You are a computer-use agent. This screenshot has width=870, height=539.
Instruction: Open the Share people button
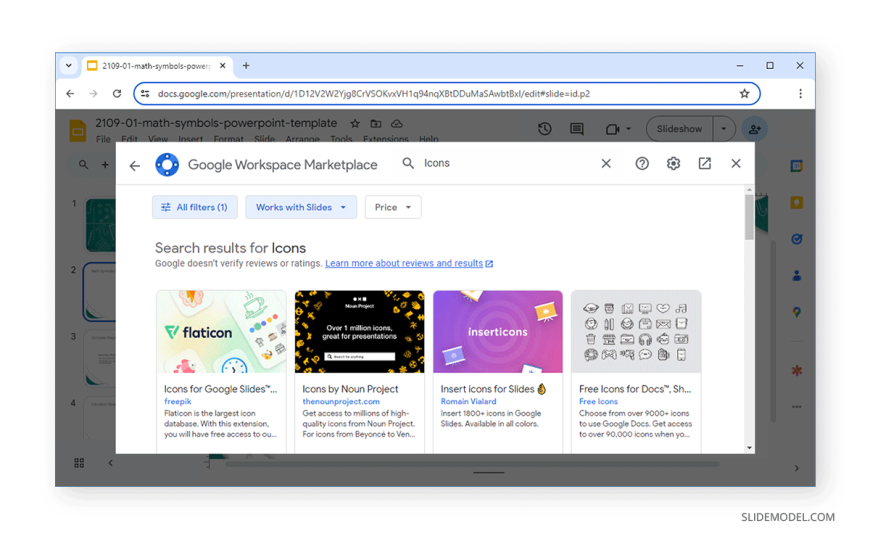coord(755,129)
